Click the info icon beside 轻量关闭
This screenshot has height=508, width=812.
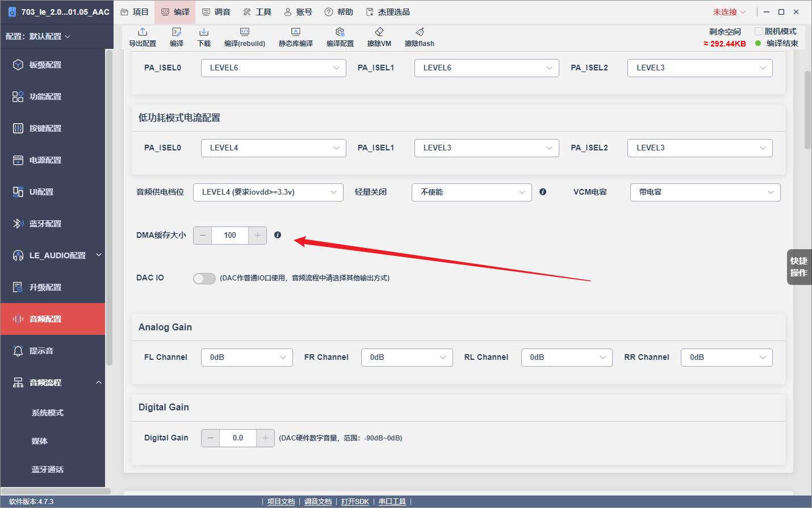click(543, 192)
